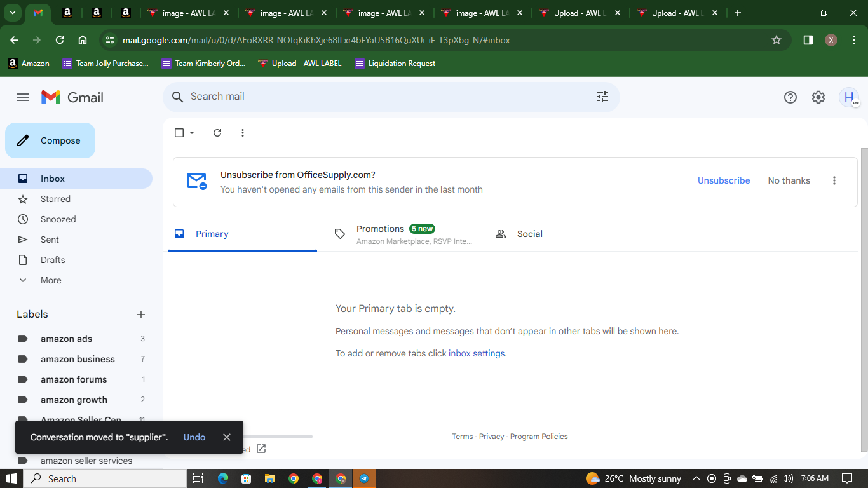868x488 pixels.
Task: Toggle the select all conversations checkbox
Action: pos(179,133)
